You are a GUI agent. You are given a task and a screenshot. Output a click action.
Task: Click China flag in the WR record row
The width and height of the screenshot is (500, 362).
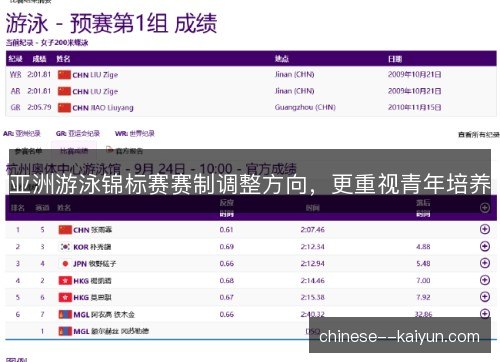click(x=64, y=75)
